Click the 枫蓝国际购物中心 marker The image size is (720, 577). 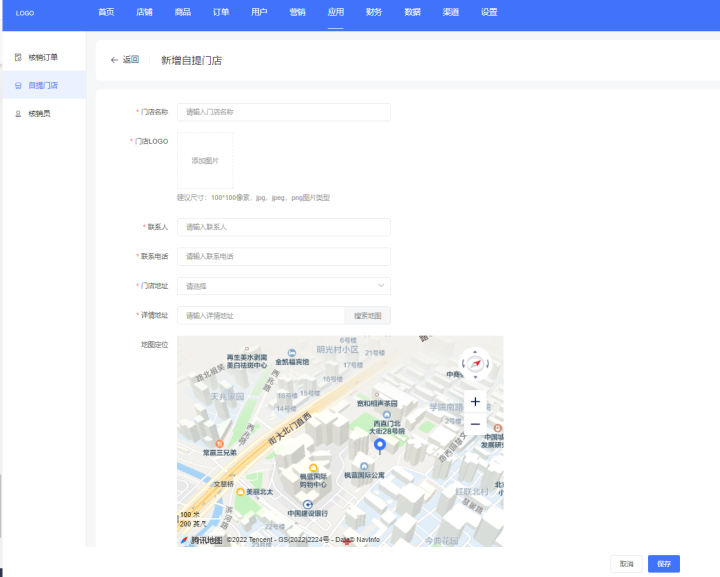pyautogui.click(x=313, y=468)
